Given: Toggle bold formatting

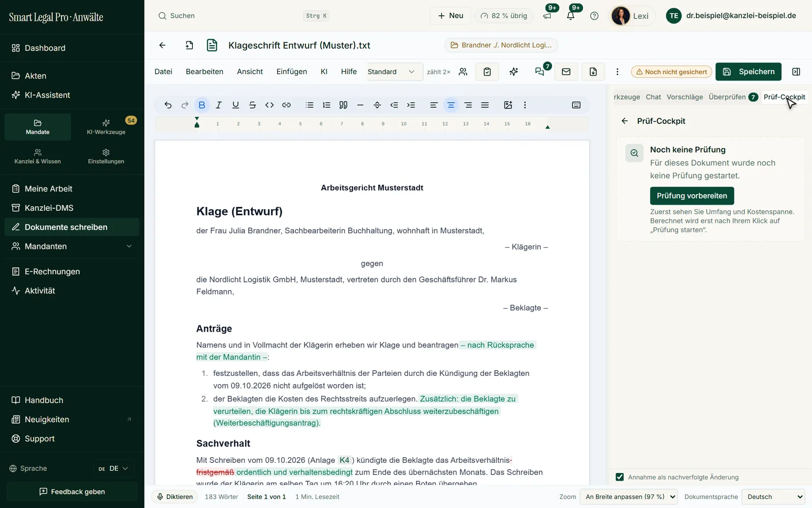Looking at the screenshot, I should [x=202, y=105].
